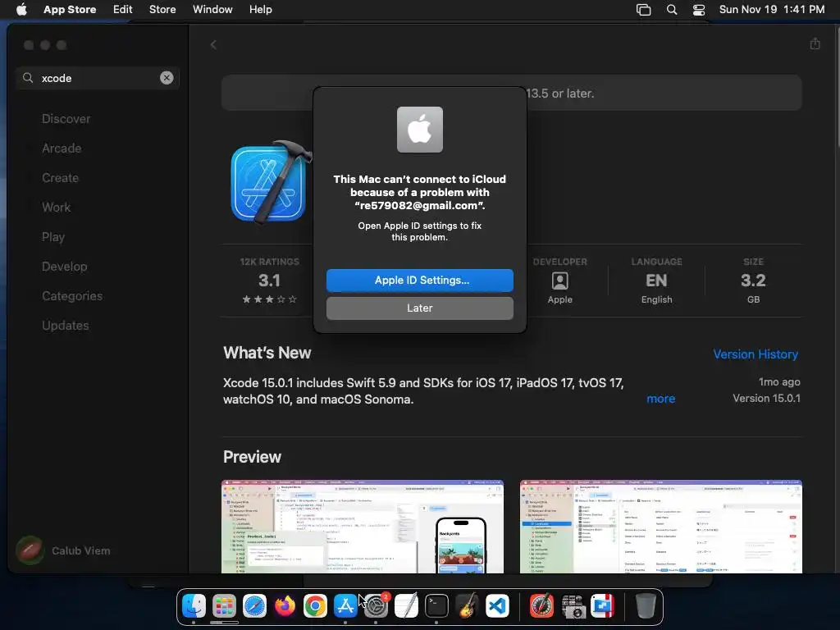The height and width of the screenshot is (630, 840).
Task: Launch Firefox from the Dock
Action: (285, 606)
